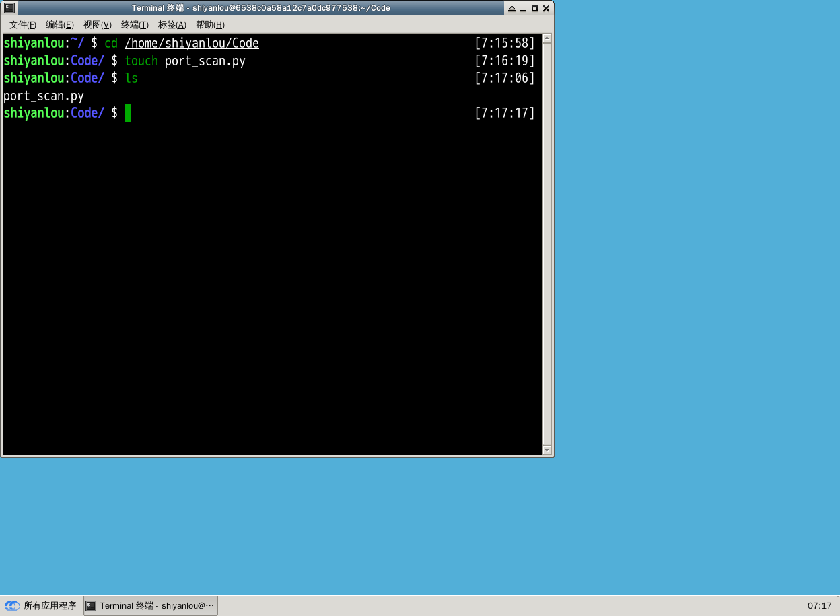Close the Terminal window
This screenshot has width=840, height=616.
(546, 9)
